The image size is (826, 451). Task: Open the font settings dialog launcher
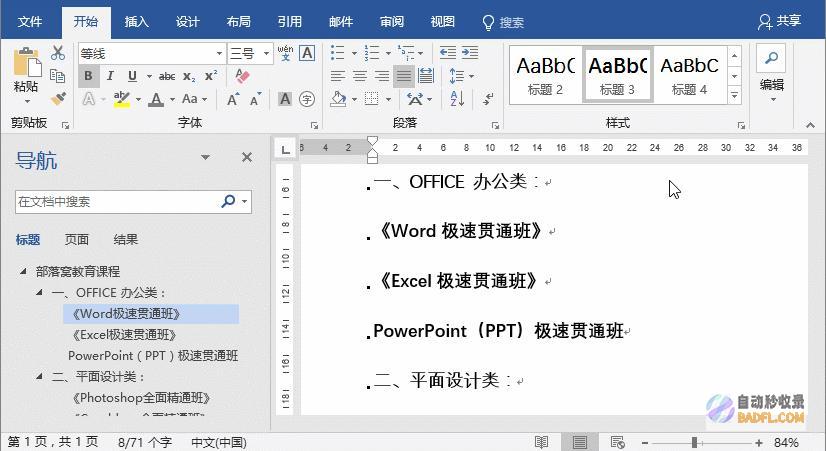pos(314,125)
